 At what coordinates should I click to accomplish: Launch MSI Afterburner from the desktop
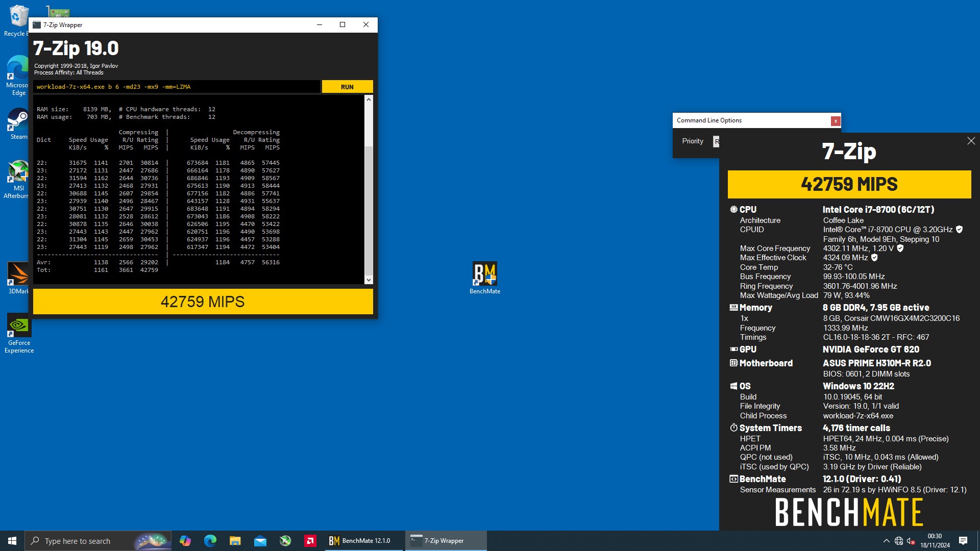click(18, 179)
